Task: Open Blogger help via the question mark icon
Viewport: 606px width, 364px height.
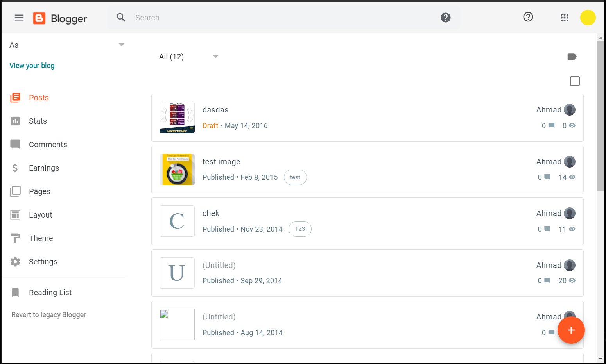Action: (528, 17)
